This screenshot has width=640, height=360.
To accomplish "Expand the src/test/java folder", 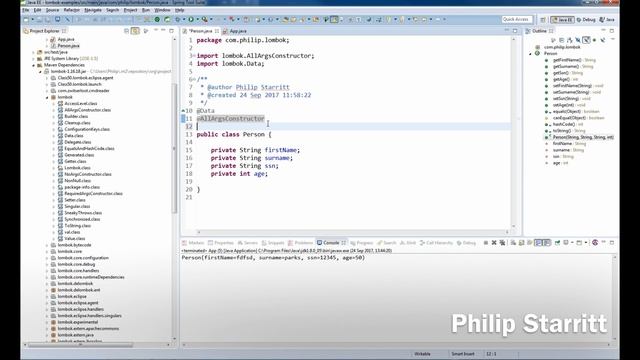I will pos(33,52).
